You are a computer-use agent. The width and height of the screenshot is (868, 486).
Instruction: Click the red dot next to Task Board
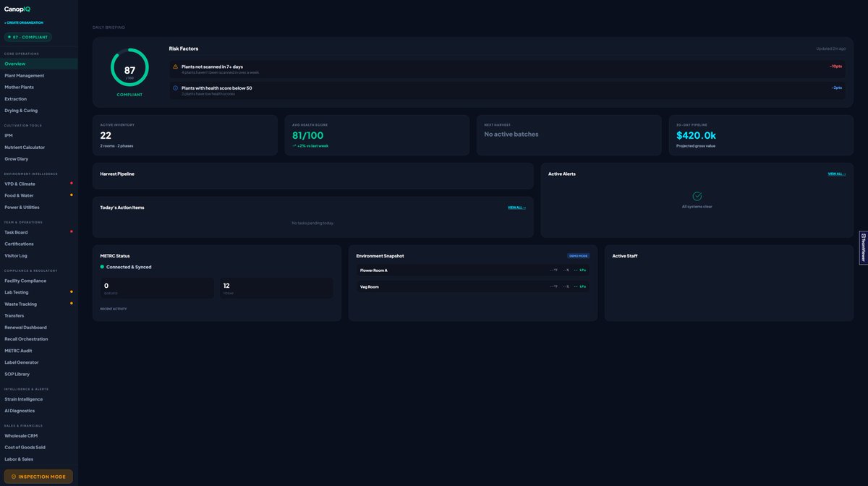click(x=71, y=231)
